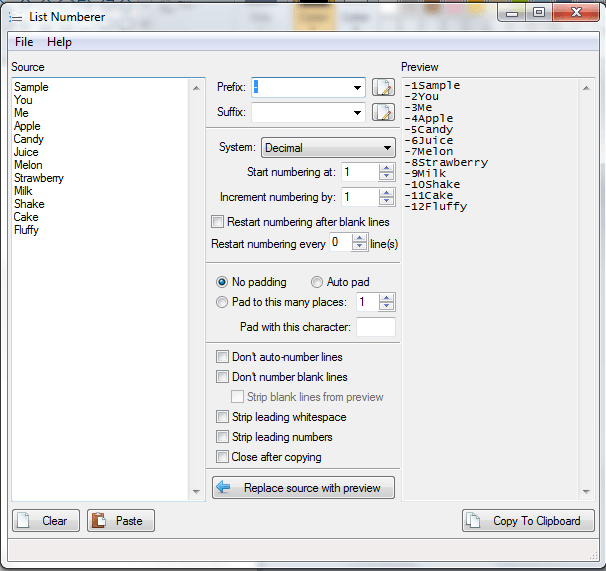Click the -1Sample line in Preview

click(432, 85)
